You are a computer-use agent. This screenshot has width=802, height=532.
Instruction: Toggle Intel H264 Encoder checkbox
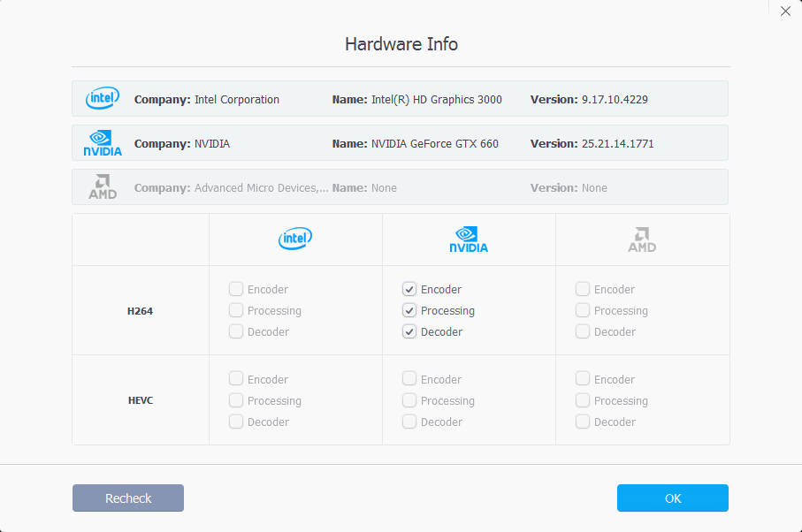(x=236, y=289)
